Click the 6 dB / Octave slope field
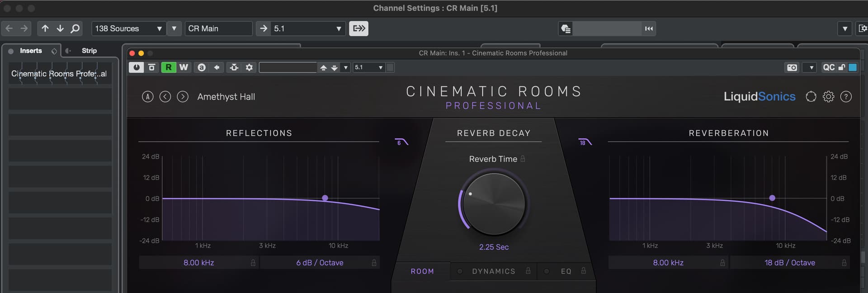This screenshot has height=293, width=868. pyautogui.click(x=320, y=263)
